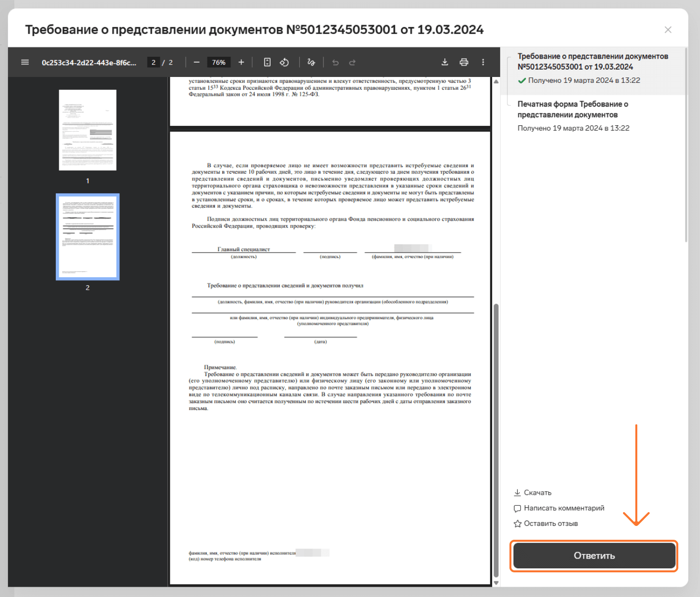Click the page number input field
700x597 pixels.
coord(154,62)
